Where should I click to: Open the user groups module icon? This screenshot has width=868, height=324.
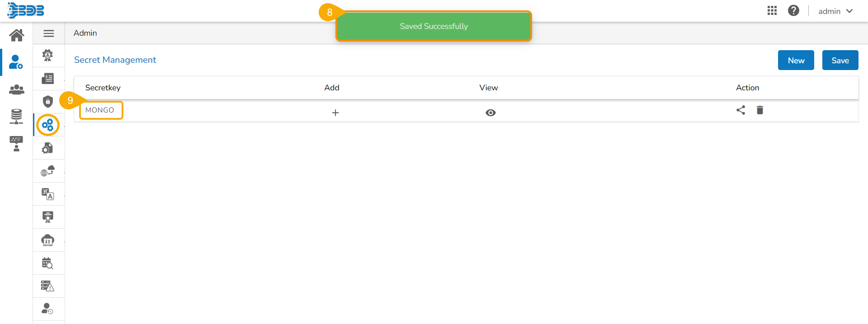[x=17, y=89]
